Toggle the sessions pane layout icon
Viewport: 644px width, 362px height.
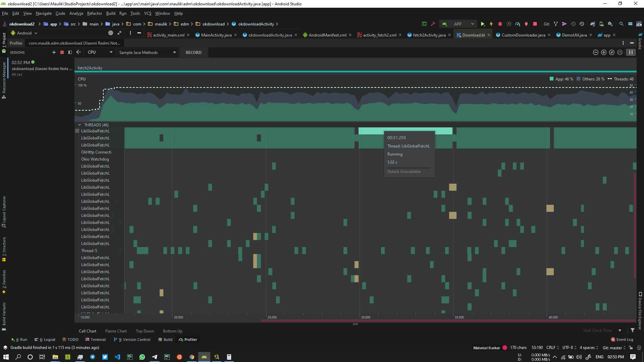click(70, 52)
